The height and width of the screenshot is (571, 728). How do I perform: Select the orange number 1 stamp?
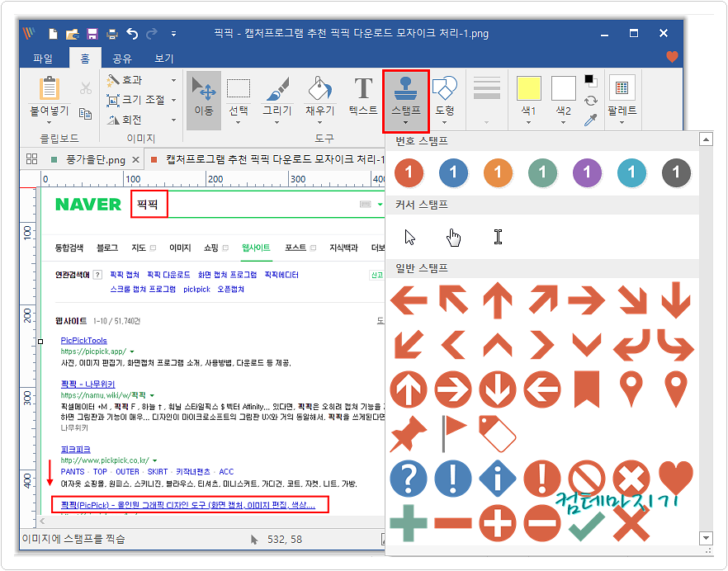coord(498,172)
